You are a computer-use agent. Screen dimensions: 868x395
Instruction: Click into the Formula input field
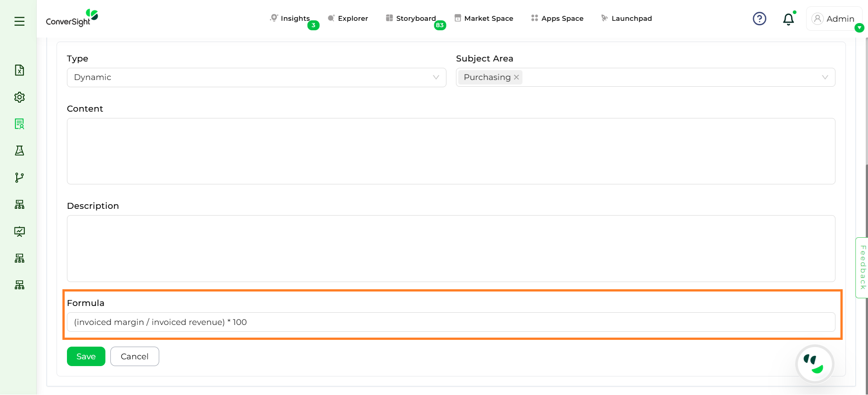coord(451,322)
